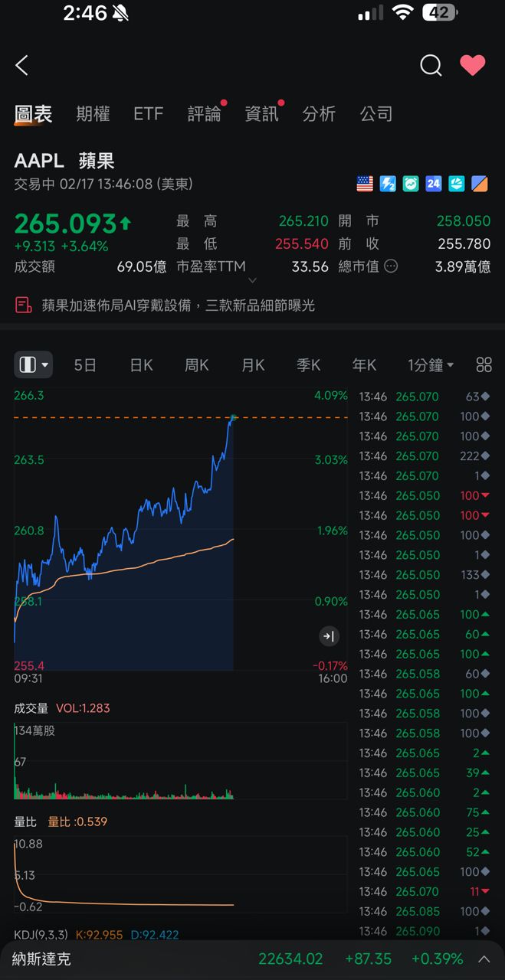The width and height of the screenshot is (505, 980).
Task: Tap the jump-to-latest arrow on chart
Action: (x=329, y=635)
